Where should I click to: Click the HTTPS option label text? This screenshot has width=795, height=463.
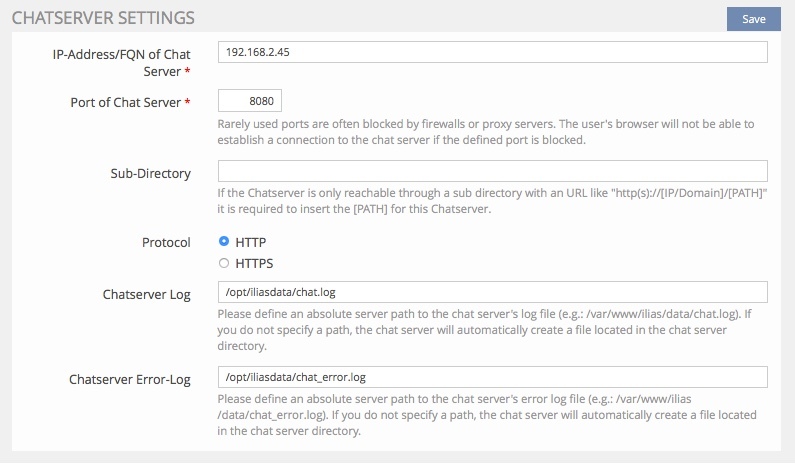[254, 264]
